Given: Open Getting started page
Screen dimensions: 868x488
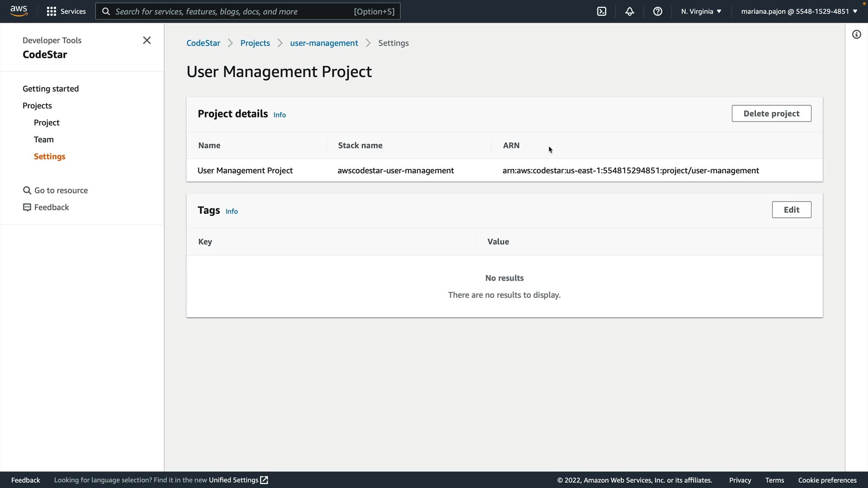Looking at the screenshot, I should [x=51, y=89].
